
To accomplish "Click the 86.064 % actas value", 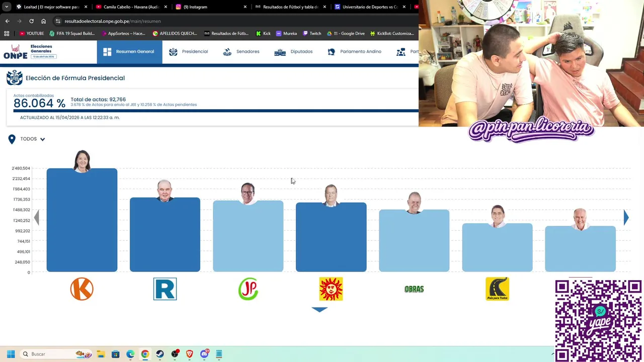I will (39, 103).
